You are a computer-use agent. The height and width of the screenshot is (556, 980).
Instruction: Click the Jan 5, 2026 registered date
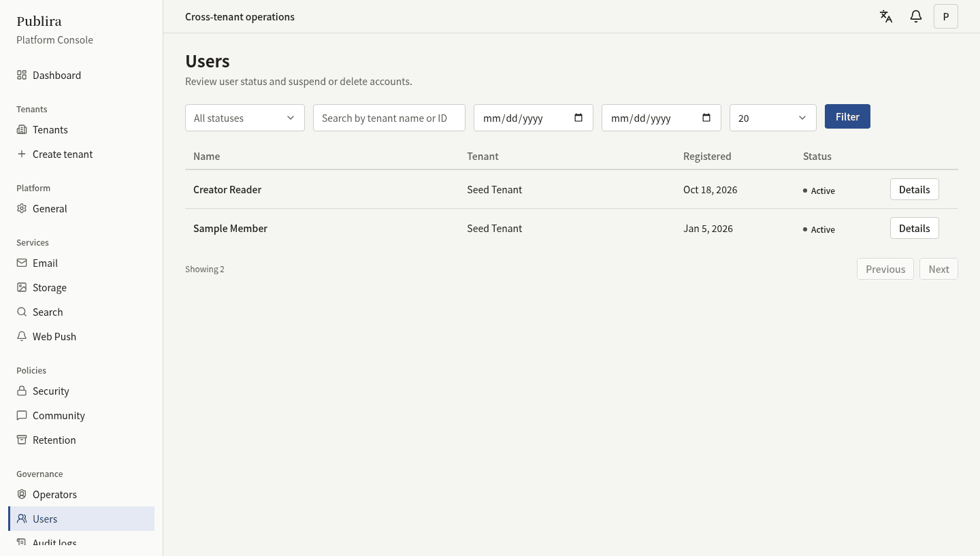click(708, 228)
